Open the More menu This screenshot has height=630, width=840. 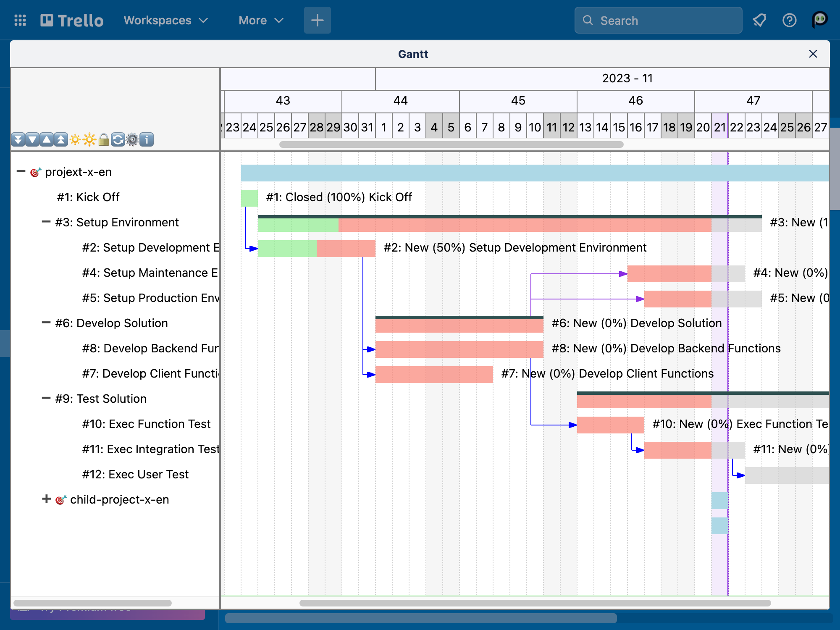coord(260,20)
